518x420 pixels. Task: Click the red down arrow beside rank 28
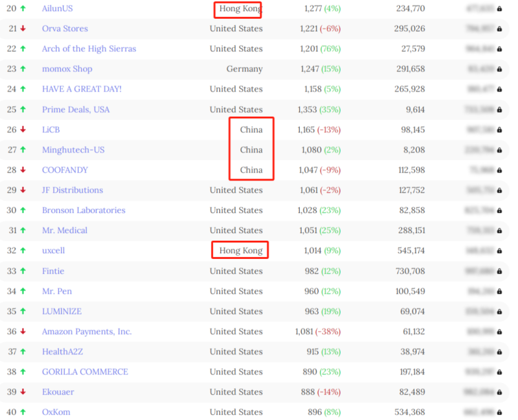pyautogui.click(x=23, y=170)
